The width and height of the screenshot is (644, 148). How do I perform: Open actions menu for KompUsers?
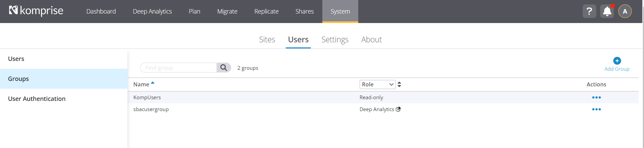tap(596, 98)
